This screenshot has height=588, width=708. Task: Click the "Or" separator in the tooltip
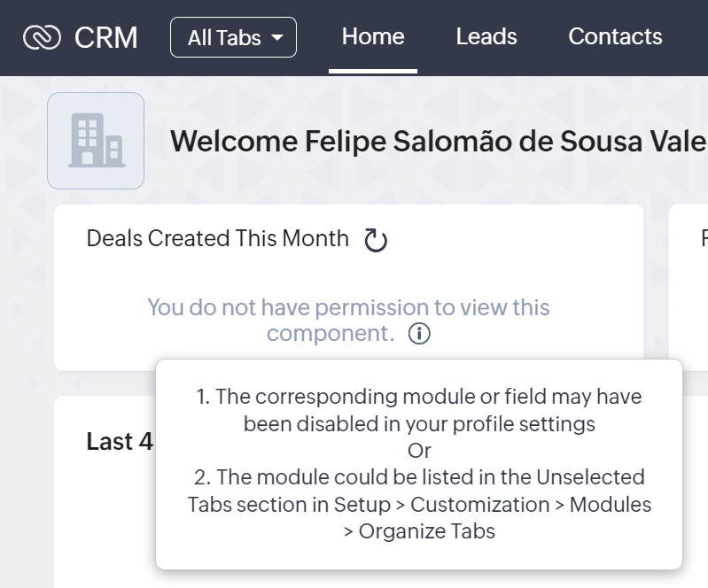coord(419,450)
